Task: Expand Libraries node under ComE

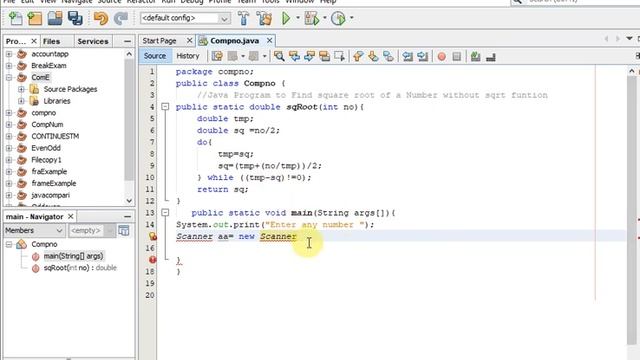Action: [x=21, y=101]
